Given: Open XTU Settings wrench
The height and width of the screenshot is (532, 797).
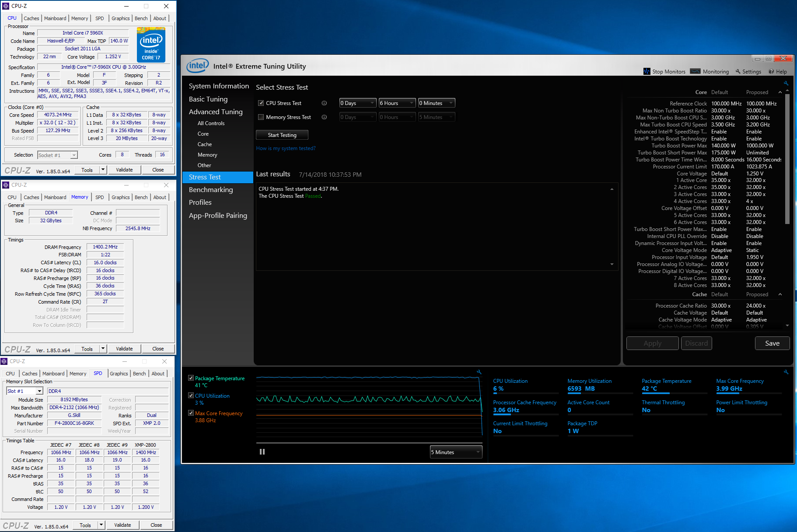Looking at the screenshot, I should [748, 71].
